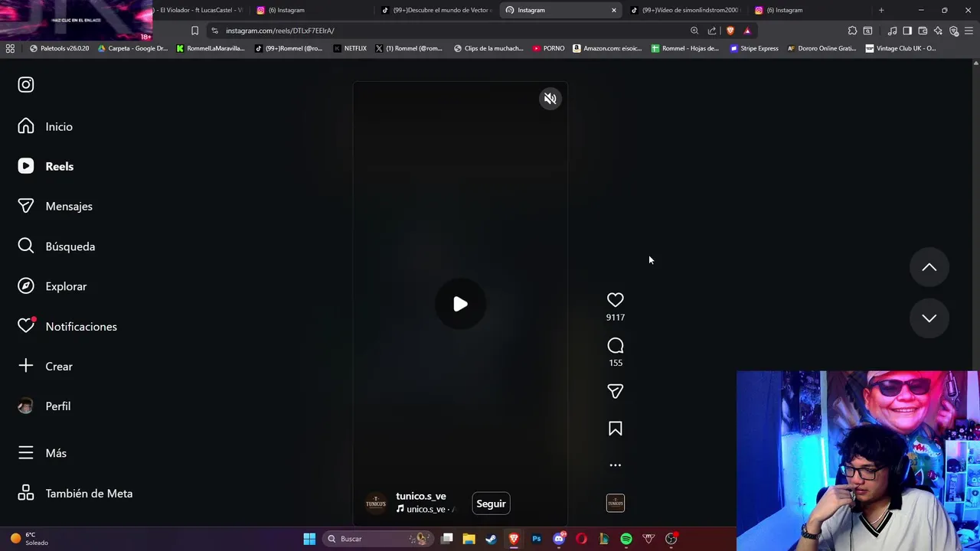This screenshot has width=980, height=551.
Task: Go to the previous reel with up arrow
Action: pos(929,267)
